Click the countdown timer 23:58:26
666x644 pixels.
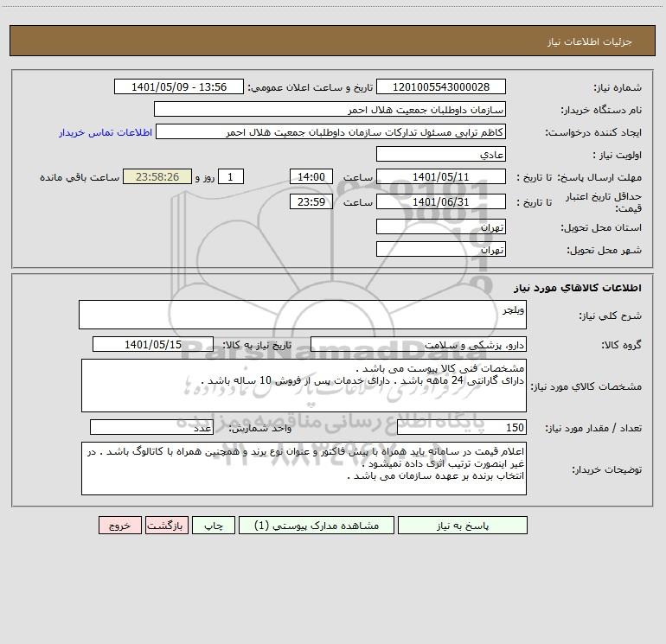(157, 176)
